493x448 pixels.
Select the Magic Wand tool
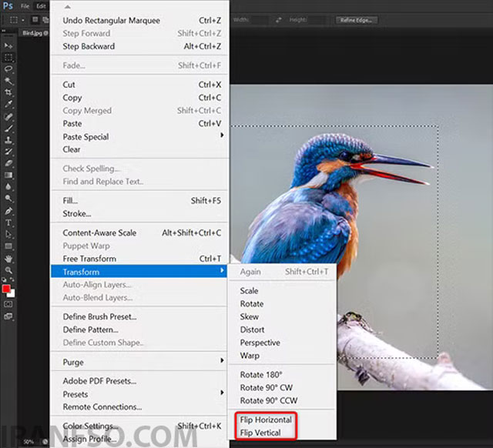[8, 81]
